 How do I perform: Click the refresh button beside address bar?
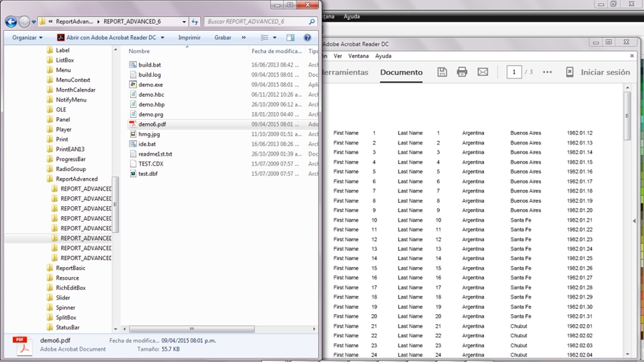pos(194,22)
